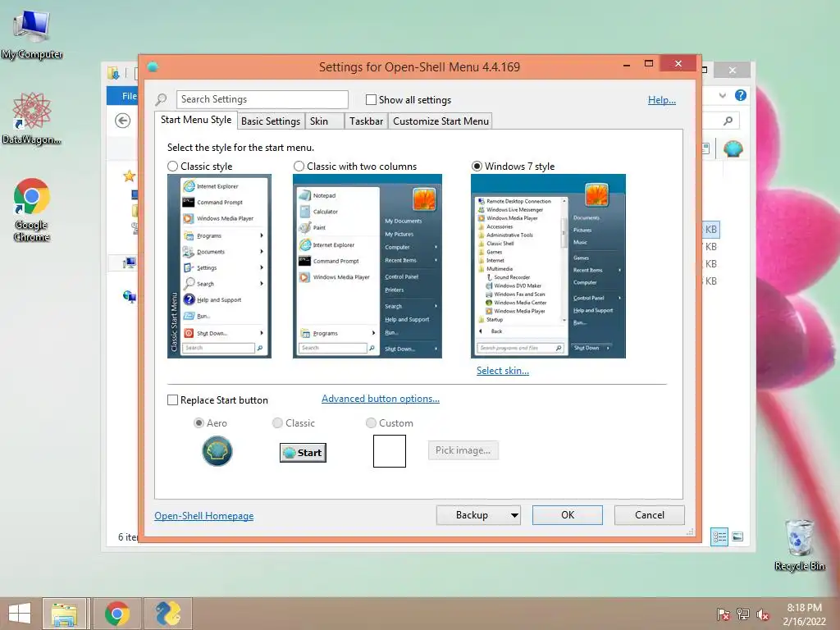Click the Open-Shell title bar icon
840x630 pixels.
coord(153,67)
